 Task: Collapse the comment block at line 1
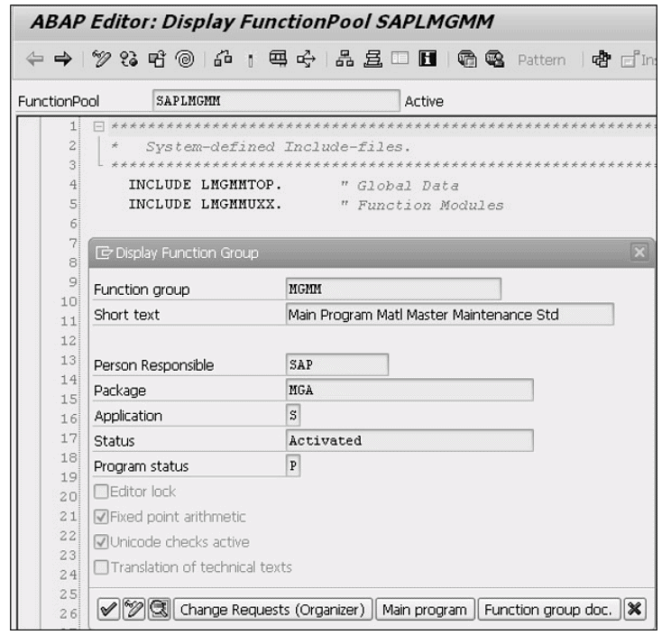click(99, 126)
